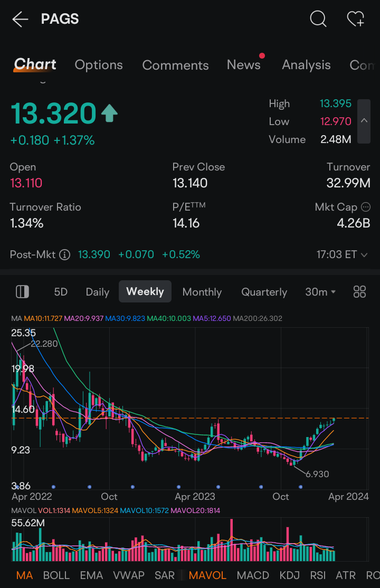This screenshot has height=588, width=380.
Task: Tap the 22.280 high price marker
Action: click(x=44, y=344)
